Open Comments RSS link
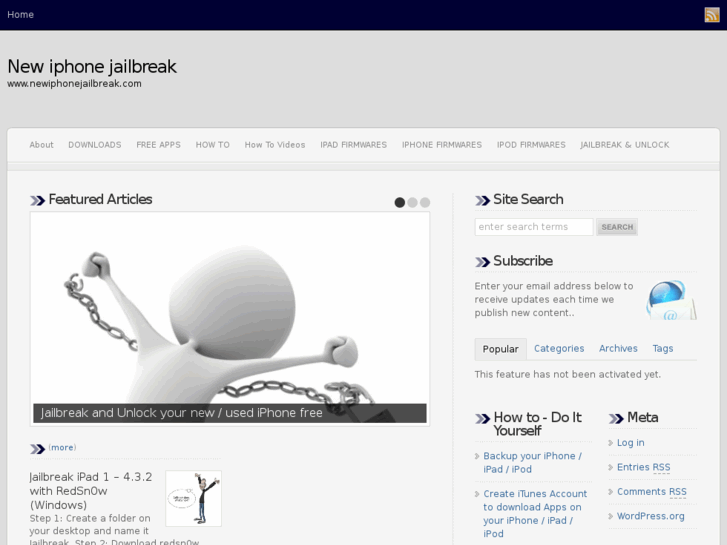The image size is (727, 545). [x=651, y=492]
